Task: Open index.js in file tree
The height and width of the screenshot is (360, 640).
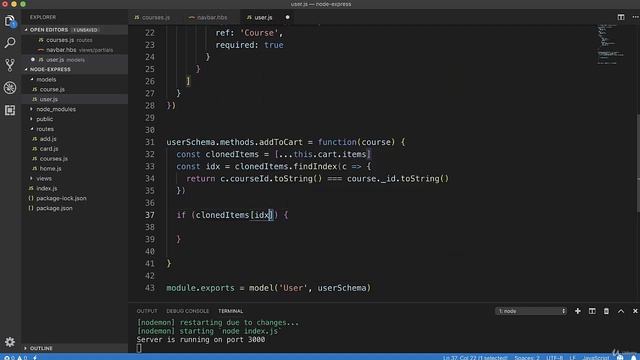Action: [75, 188]
